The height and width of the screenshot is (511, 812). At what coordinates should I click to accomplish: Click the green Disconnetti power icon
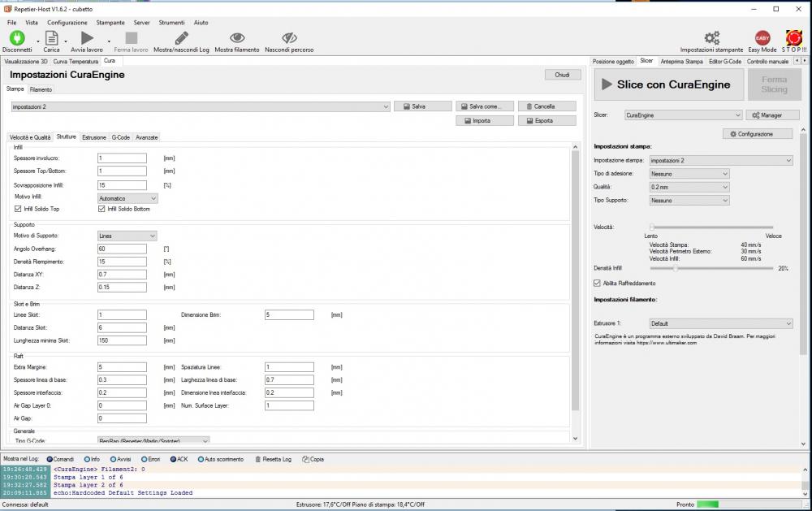pos(16,38)
